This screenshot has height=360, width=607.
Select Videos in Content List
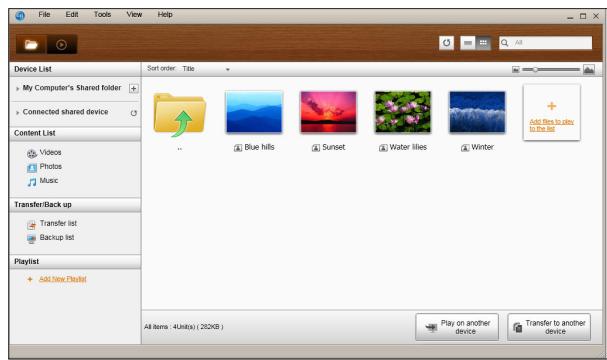pyautogui.click(x=50, y=153)
